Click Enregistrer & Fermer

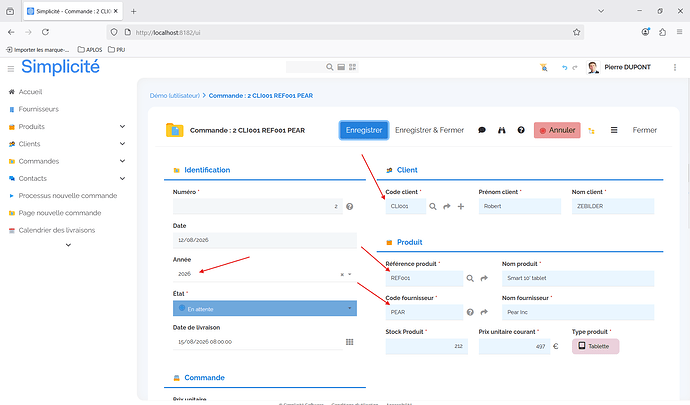click(x=429, y=130)
